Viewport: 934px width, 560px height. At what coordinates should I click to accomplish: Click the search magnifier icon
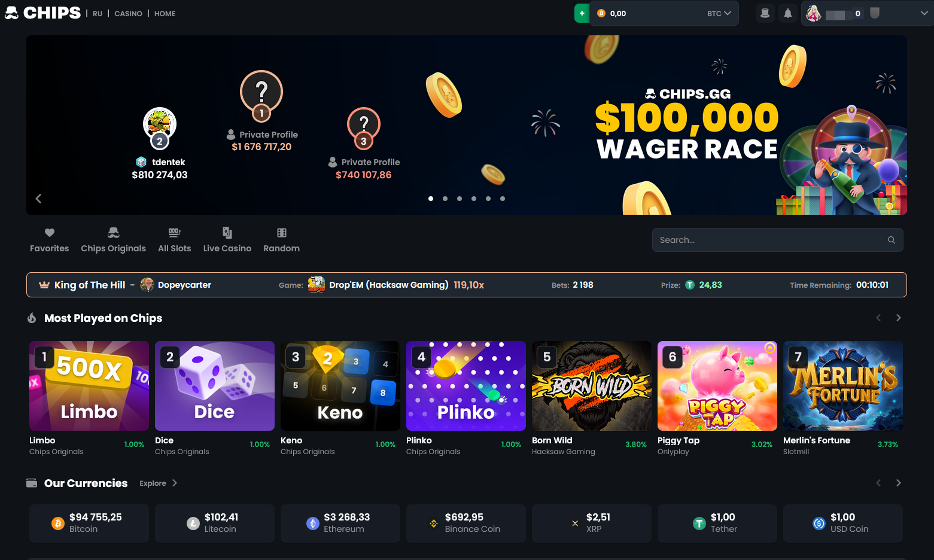coord(892,240)
